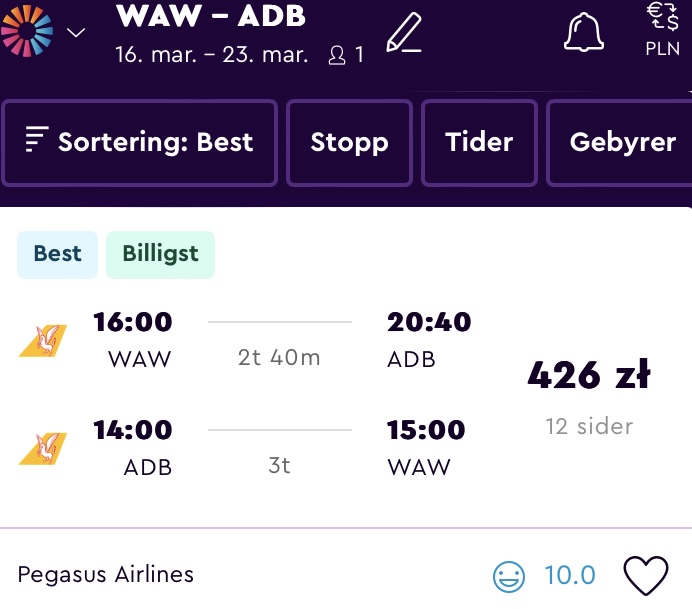Screen dimensions: 692x609
Task: Click the 12 sider providers text
Action: [x=589, y=426]
